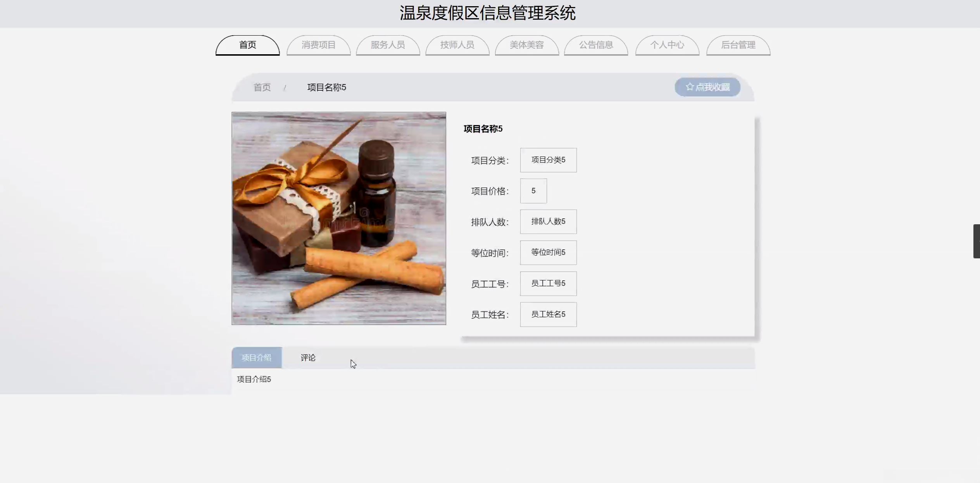
Task: Click the 员工工号5 value box
Action: click(548, 284)
